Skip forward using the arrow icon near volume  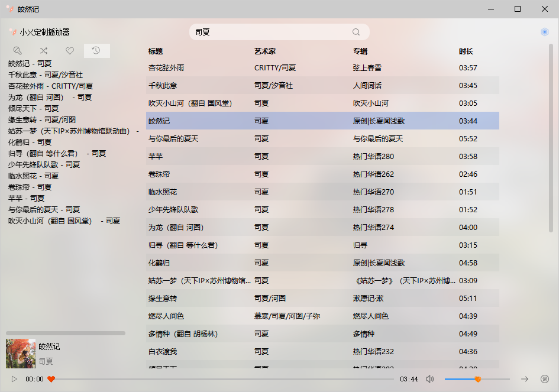tap(525, 379)
